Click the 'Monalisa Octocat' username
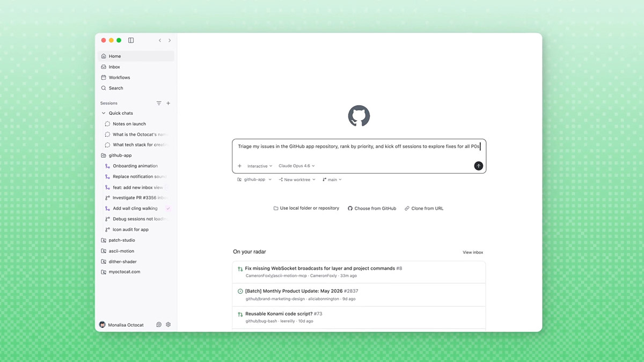The height and width of the screenshot is (362, 644). (126, 324)
